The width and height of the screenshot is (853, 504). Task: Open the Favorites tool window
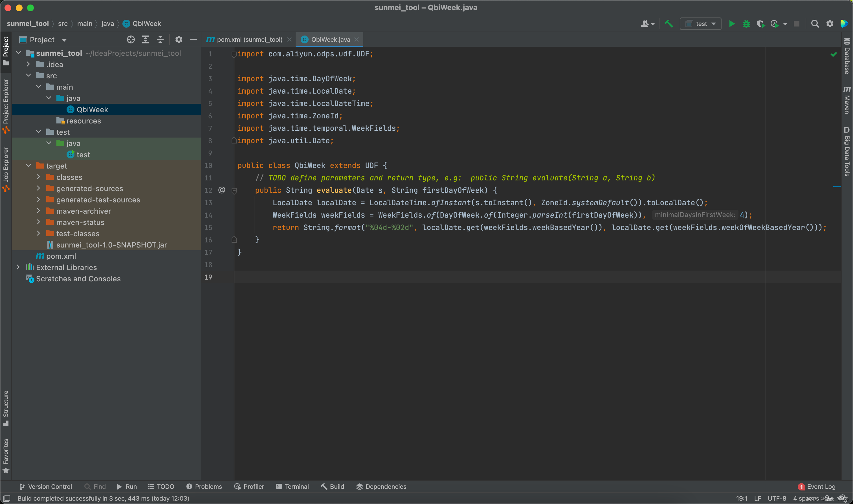tap(6, 456)
